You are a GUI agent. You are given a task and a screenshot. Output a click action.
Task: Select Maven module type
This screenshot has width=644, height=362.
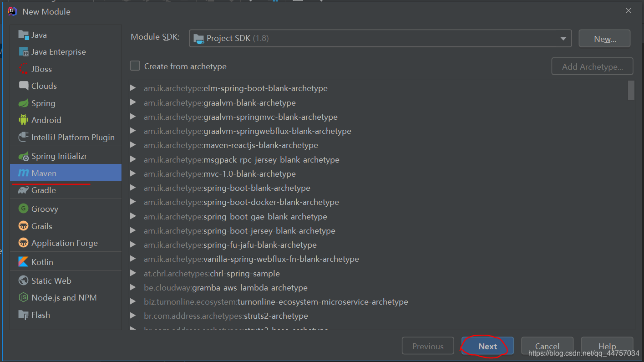(x=66, y=173)
